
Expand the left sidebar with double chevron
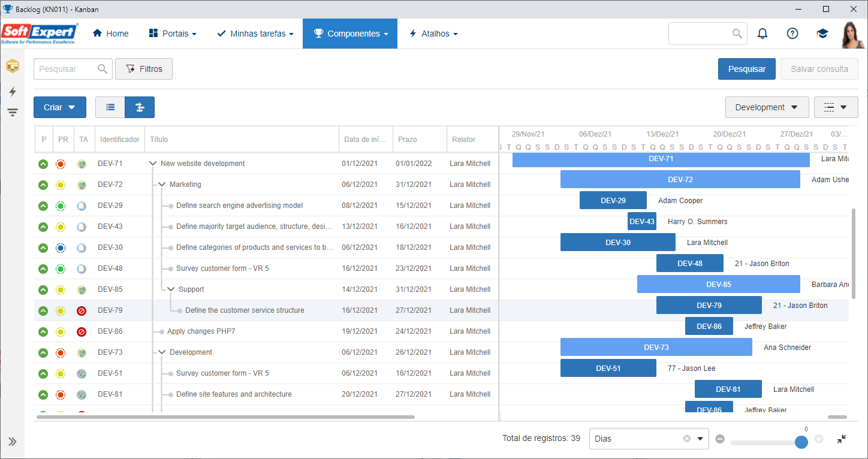click(x=13, y=442)
